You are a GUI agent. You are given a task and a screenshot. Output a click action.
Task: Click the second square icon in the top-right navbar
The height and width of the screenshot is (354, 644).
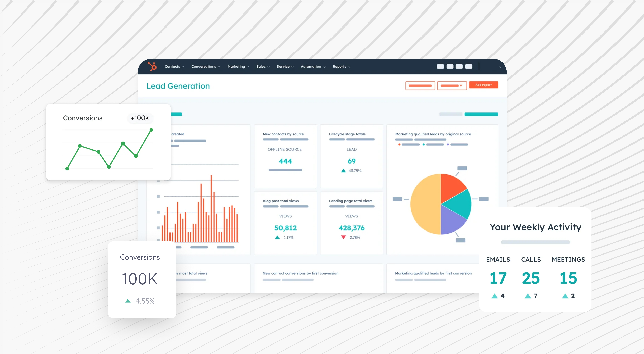coord(450,66)
